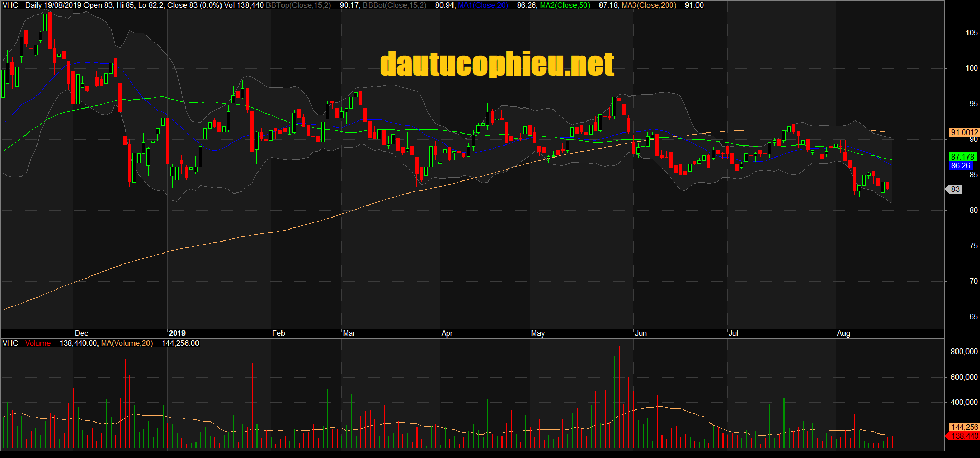Click the blue 86.26 price tag
This screenshot has height=458, width=980.
960,166
